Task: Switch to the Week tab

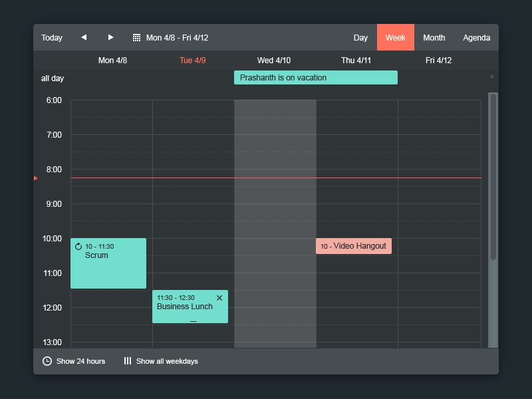Action: pyautogui.click(x=396, y=37)
